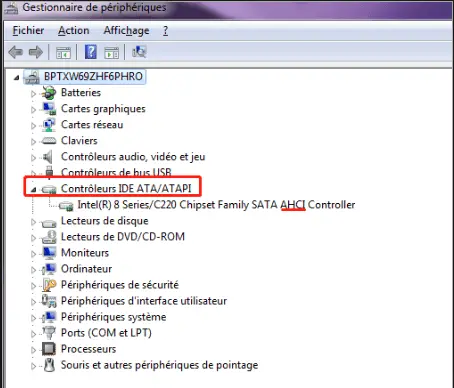This screenshot has width=454, height=388.
Task: Select Souris et autres périphériques de pointage
Action: (x=159, y=365)
